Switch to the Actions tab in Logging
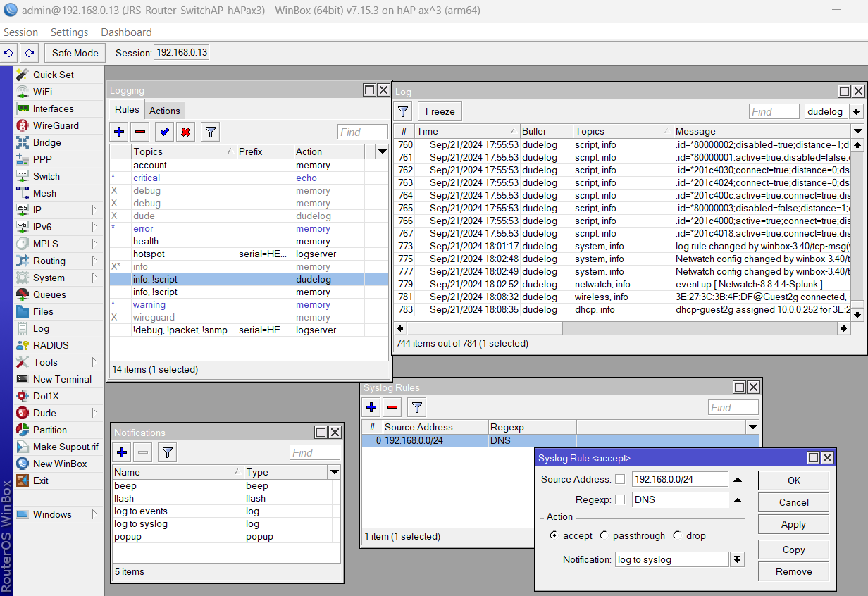Screen dimensions: 868x596 coord(164,111)
